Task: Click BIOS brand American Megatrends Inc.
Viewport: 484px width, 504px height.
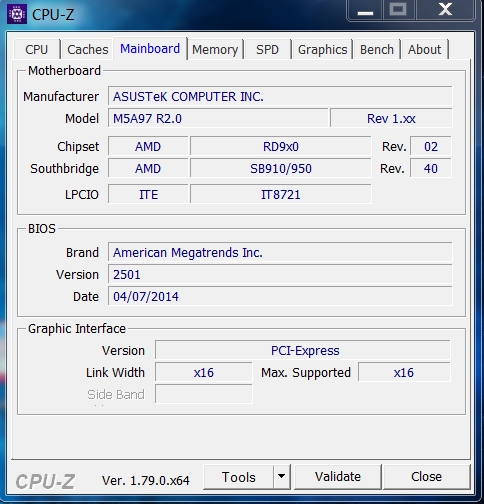Action: tap(280, 252)
